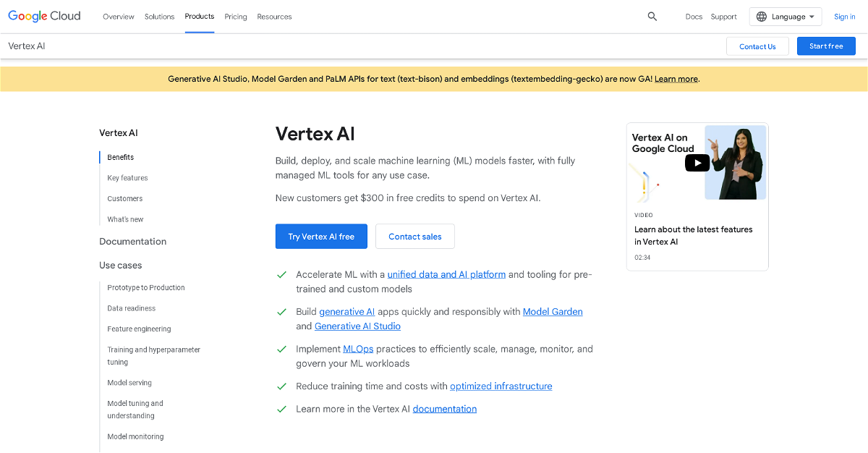The height and width of the screenshot is (453, 868).
Task: Click Sign in link
Action: 844,17
